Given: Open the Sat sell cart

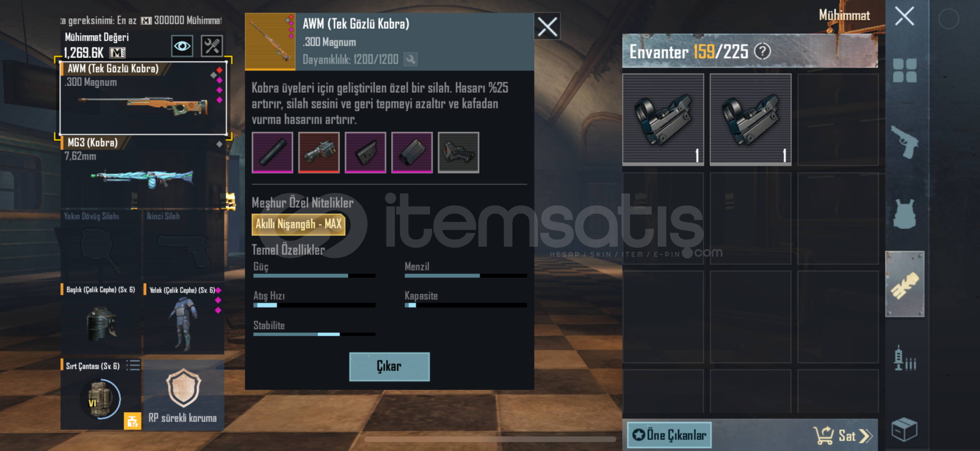Looking at the screenshot, I should 843,436.
